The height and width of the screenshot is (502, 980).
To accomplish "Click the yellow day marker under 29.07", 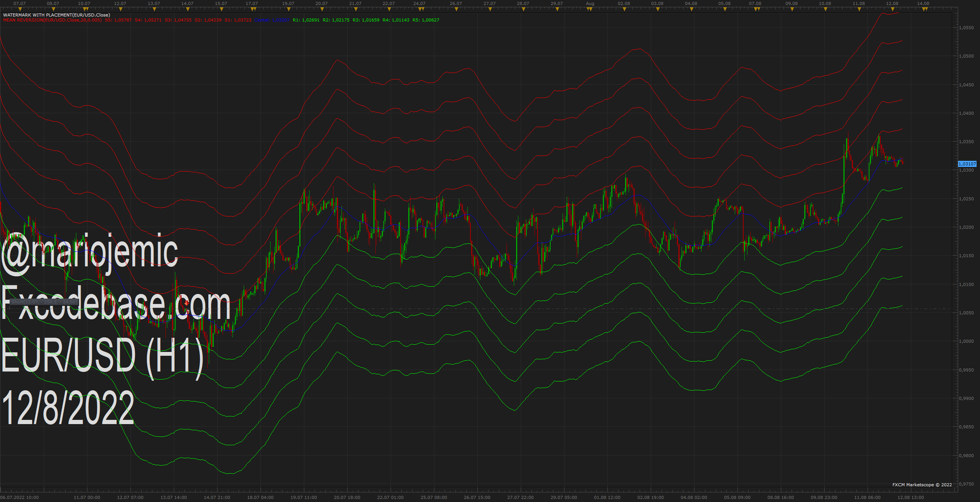I will [557, 9].
